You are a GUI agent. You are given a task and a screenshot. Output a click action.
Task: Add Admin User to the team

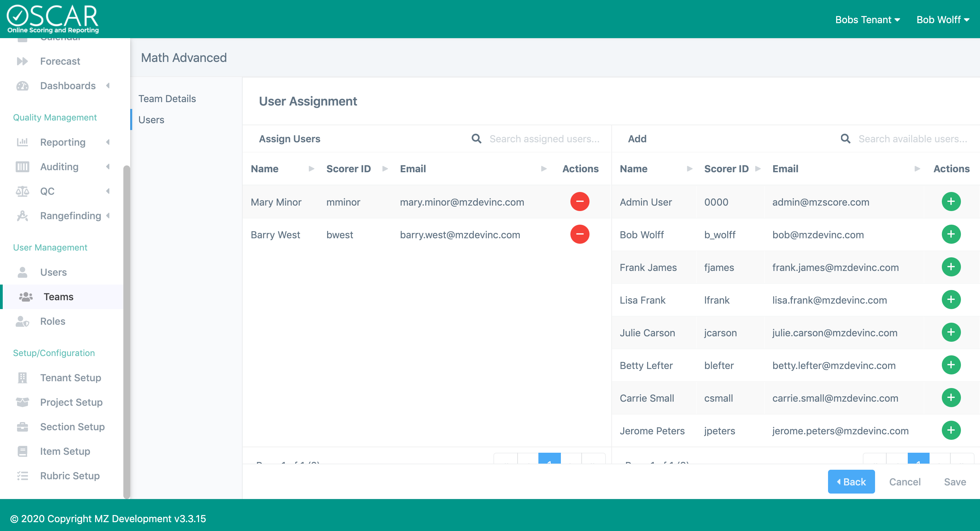coord(951,202)
